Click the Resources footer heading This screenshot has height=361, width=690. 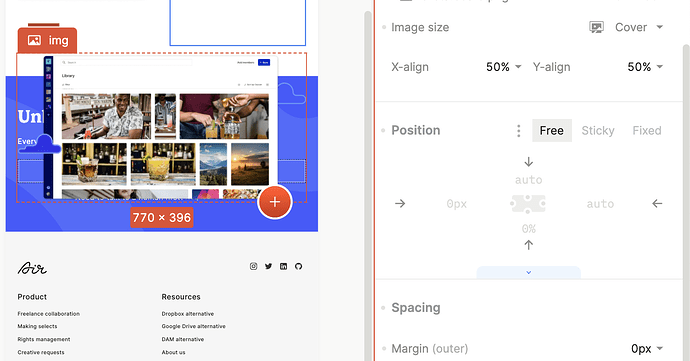pos(181,297)
